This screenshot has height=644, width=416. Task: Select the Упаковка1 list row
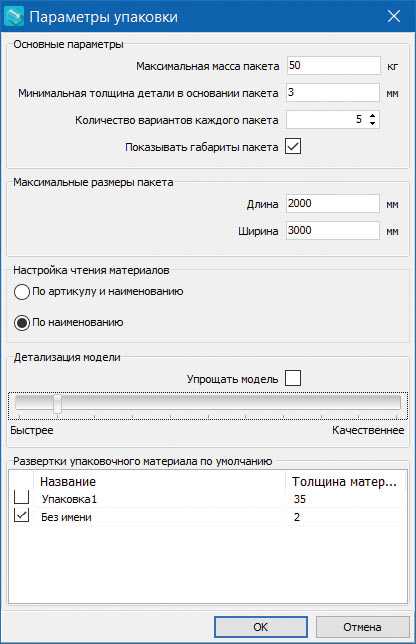[208, 499]
